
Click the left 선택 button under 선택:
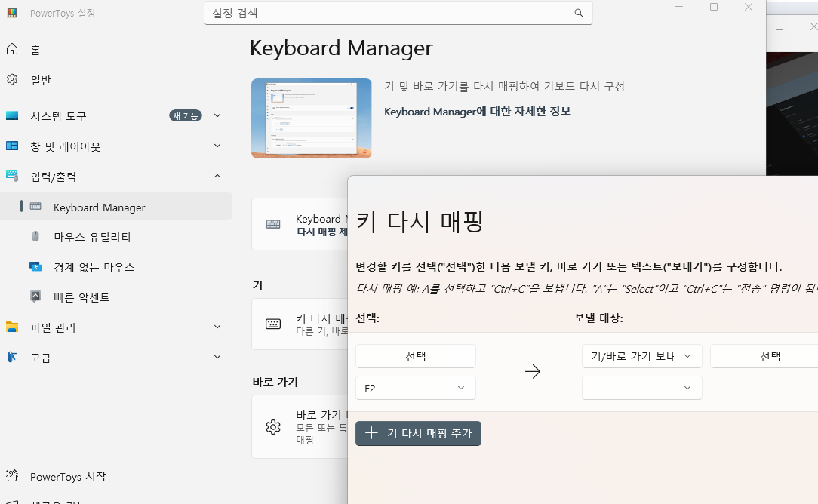[x=416, y=356]
